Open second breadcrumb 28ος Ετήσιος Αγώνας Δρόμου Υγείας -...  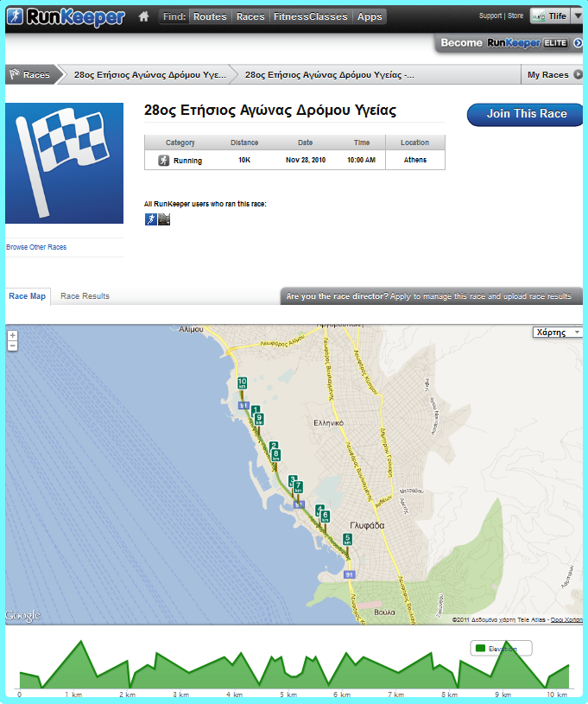pos(330,75)
